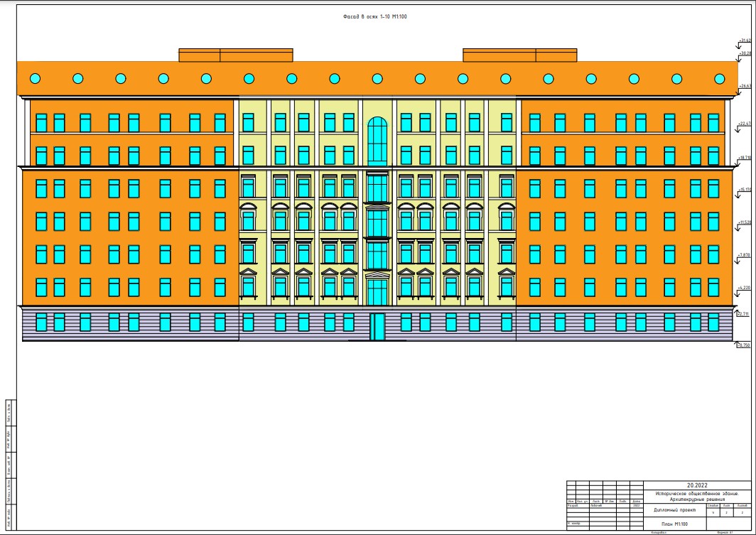Viewport: 756px width, 535px height.
Task: Click the central entrance door
Action: pos(377,326)
